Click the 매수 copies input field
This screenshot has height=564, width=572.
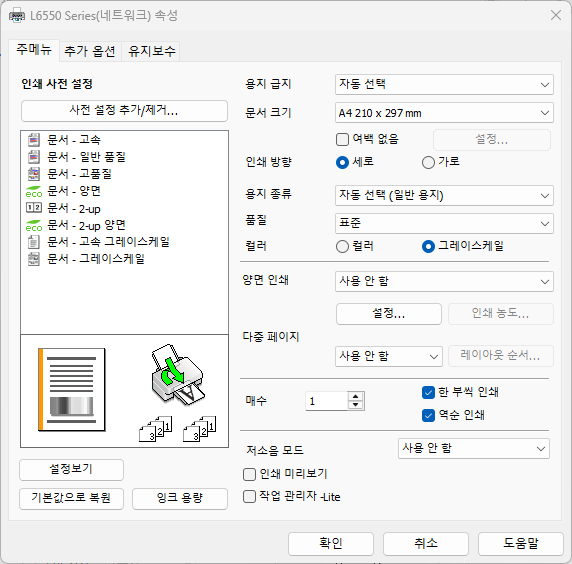click(326, 401)
